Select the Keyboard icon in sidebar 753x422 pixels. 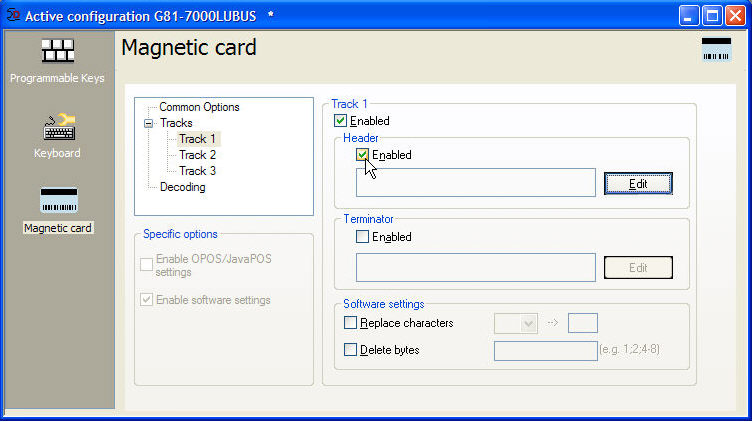click(x=57, y=128)
